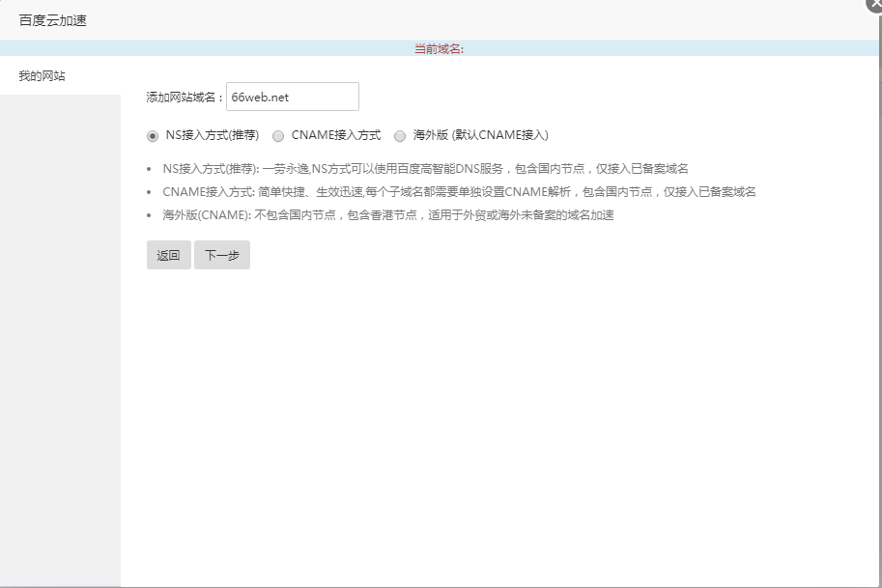The image size is (882, 588).
Task: Click the 返回 button
Action: point(169,255)
